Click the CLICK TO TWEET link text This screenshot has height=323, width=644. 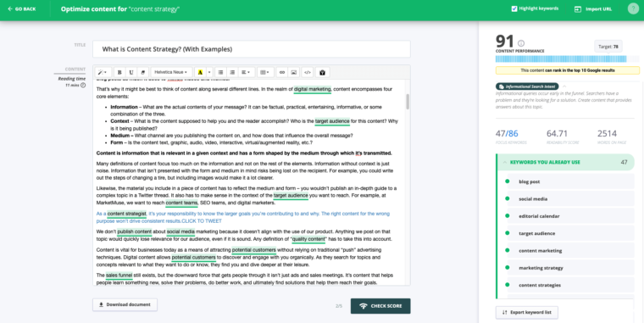202,221
